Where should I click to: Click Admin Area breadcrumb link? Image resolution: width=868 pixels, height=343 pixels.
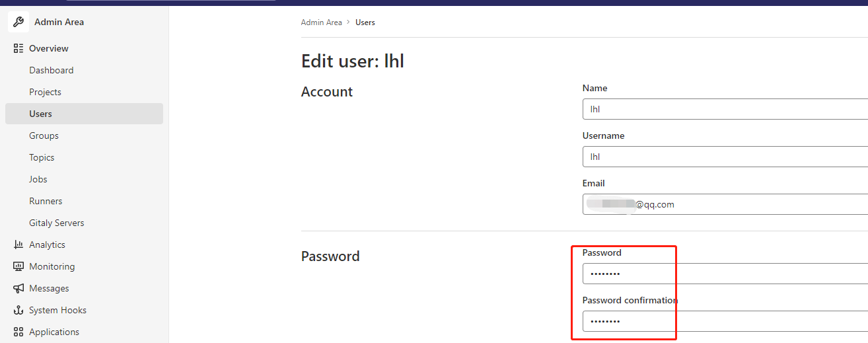[322, 22]
